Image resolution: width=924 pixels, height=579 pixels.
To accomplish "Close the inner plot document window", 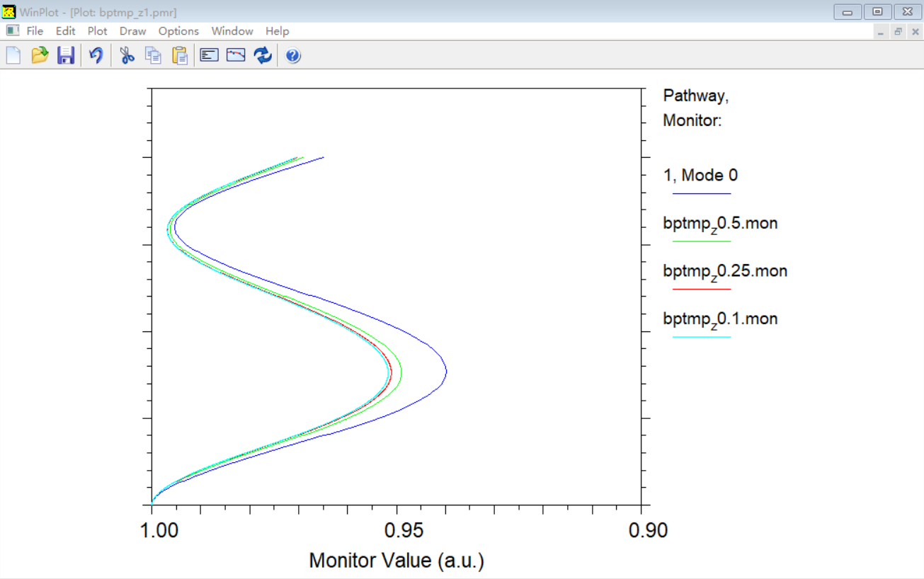I will tap(914, 32).
